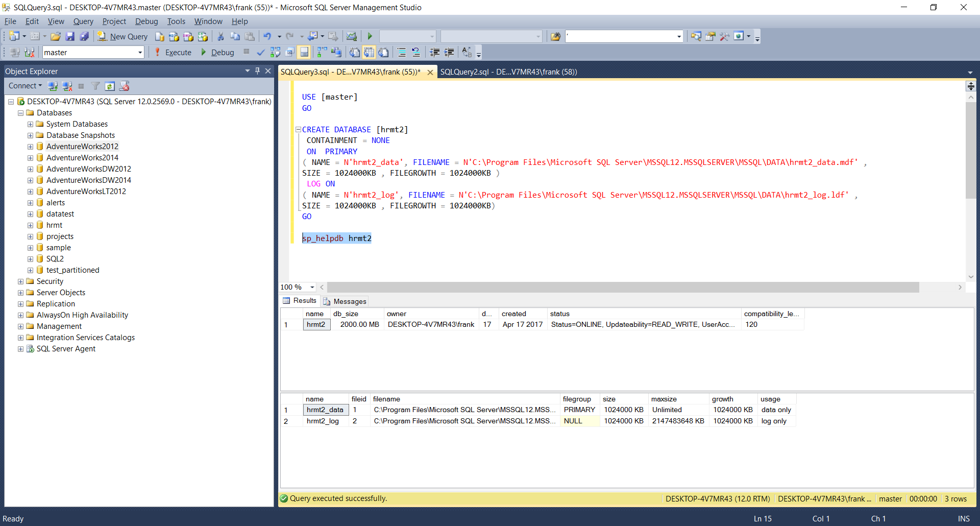Click the Display Estimated Execution Plan icon
The image size is (980, 526).
click(275, 52)
